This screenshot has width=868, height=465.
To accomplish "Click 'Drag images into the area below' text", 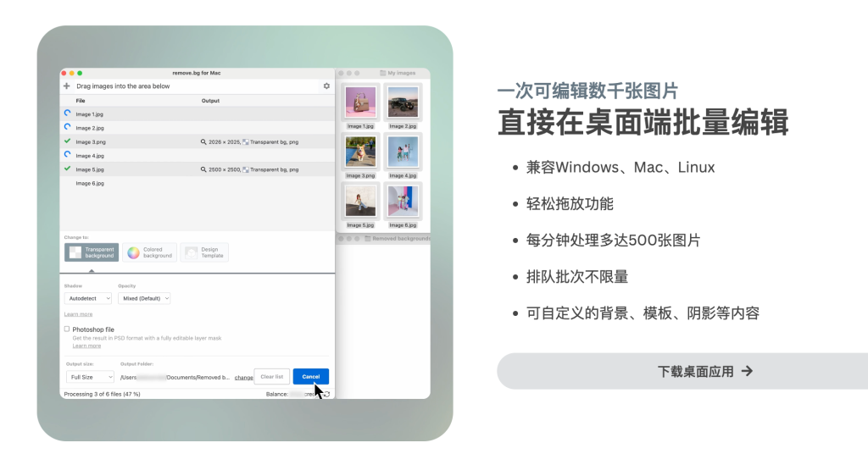I will coord(123,86).
